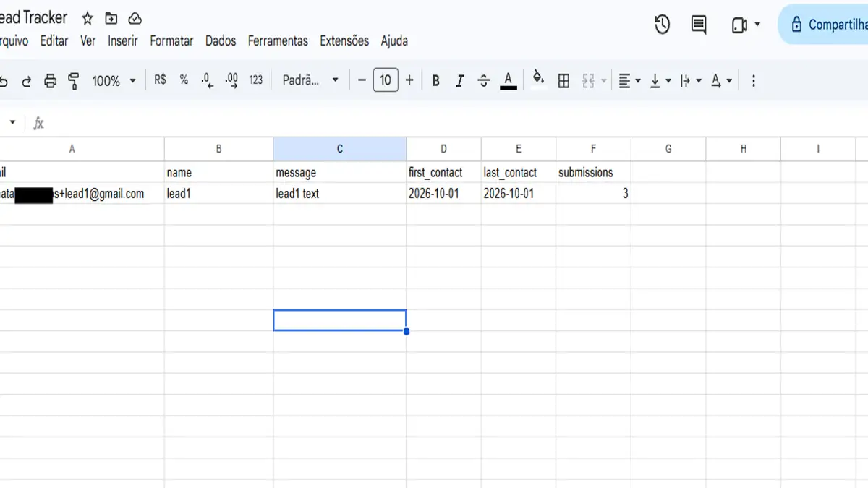Image resolution: width=868 pixels, height=488 pixels.
Task: Click the 'lead1 text' message cell
Action: tap(339, 194)
